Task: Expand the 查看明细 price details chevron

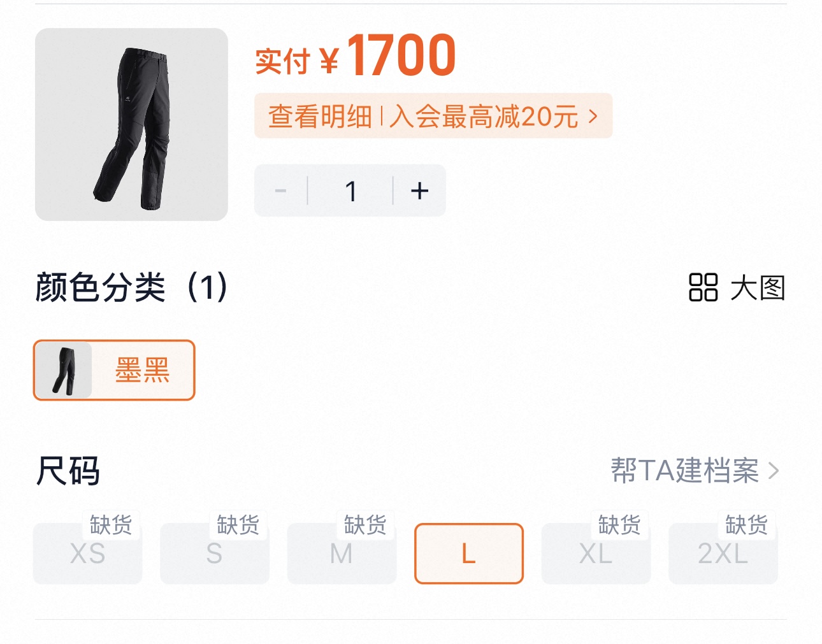Action: (x=593, y=116)
